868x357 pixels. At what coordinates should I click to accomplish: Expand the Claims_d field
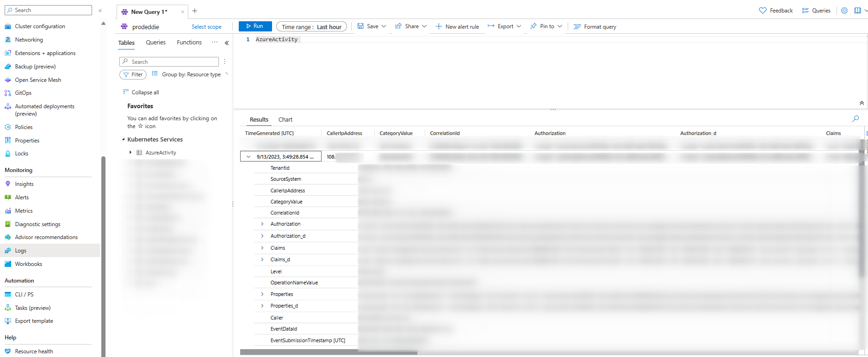(262, 260)
